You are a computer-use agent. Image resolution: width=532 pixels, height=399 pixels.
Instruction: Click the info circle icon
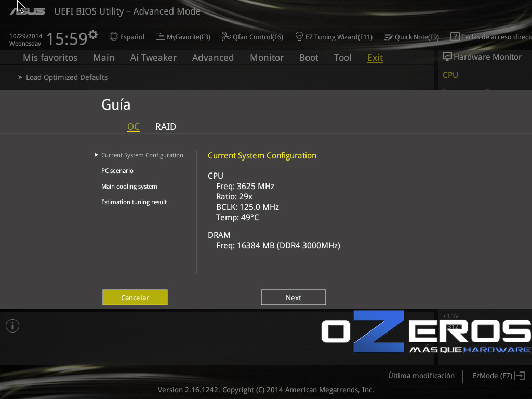[x=12, y=326]
